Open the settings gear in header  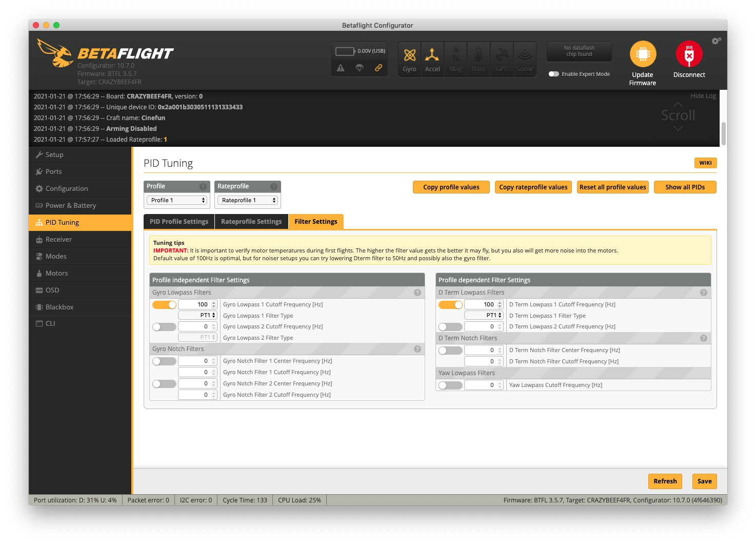(x=716, y=41)
